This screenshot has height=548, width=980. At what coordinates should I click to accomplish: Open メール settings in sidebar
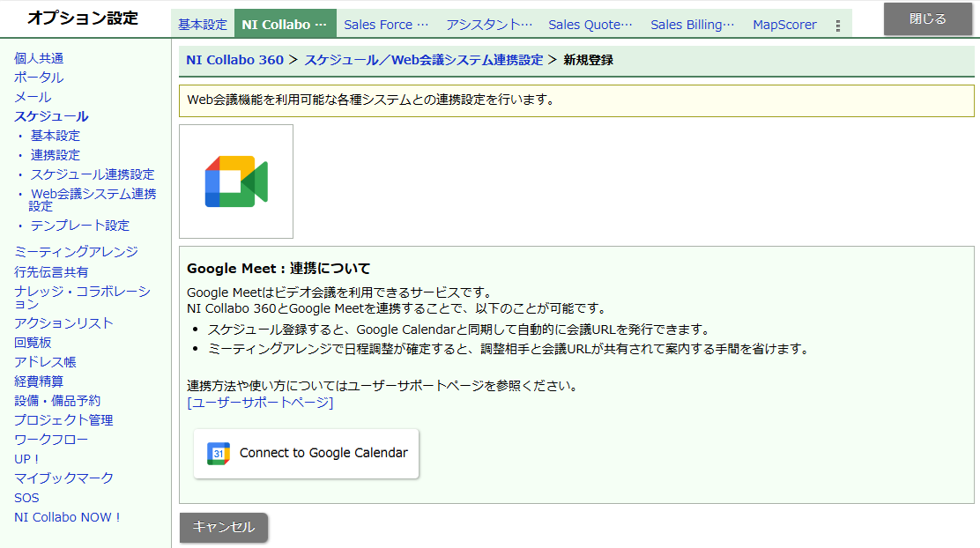coord(33,97)
